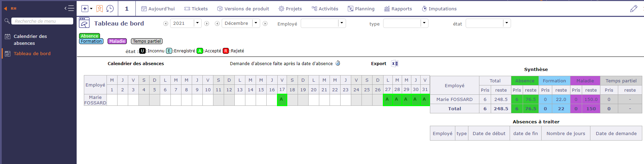
Task: Click the purple Maladie legend swatch
Action: [x=117, y=41]
